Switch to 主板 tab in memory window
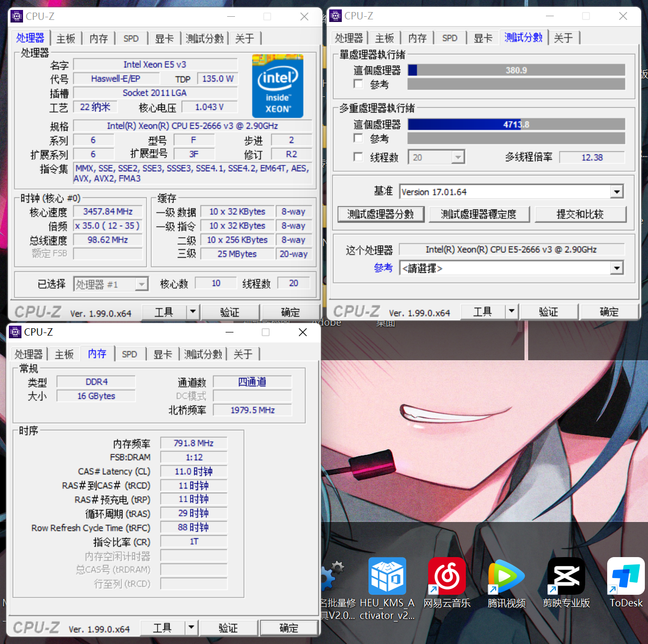The height and width of the screenshot is (644, 648). coord(64,354)
